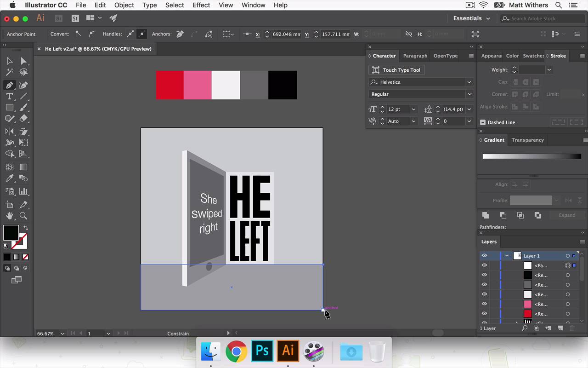The image size is (588, 368).
Task: Click the Intersect pathfinder icon
Action: click(520, 215)
